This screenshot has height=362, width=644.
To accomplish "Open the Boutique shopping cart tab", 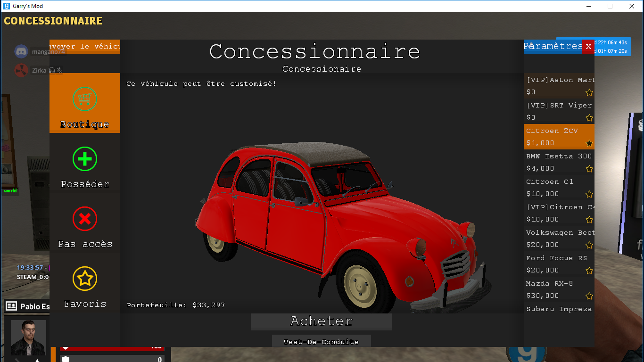I will [85, 103].
